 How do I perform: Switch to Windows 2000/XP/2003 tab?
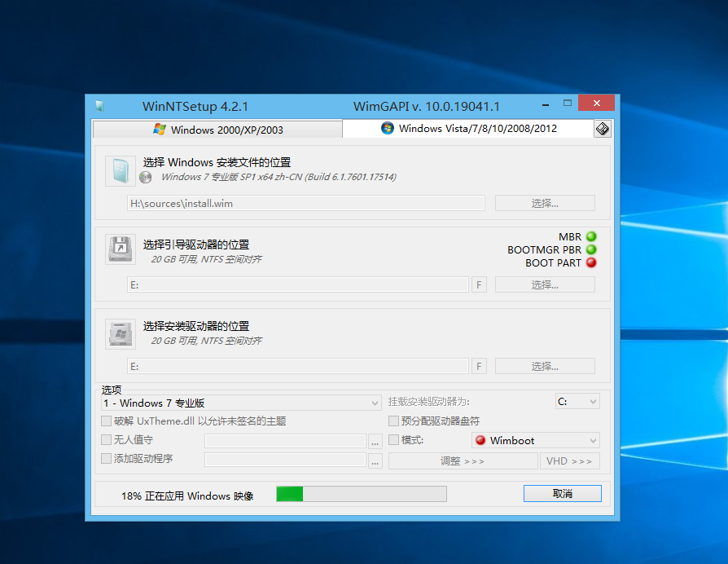[217, 130]
